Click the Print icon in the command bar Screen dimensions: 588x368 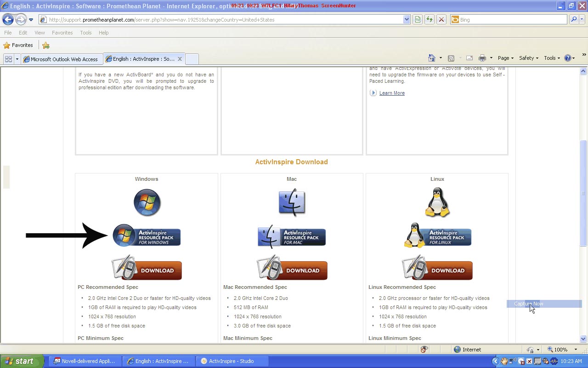point(482,58)
